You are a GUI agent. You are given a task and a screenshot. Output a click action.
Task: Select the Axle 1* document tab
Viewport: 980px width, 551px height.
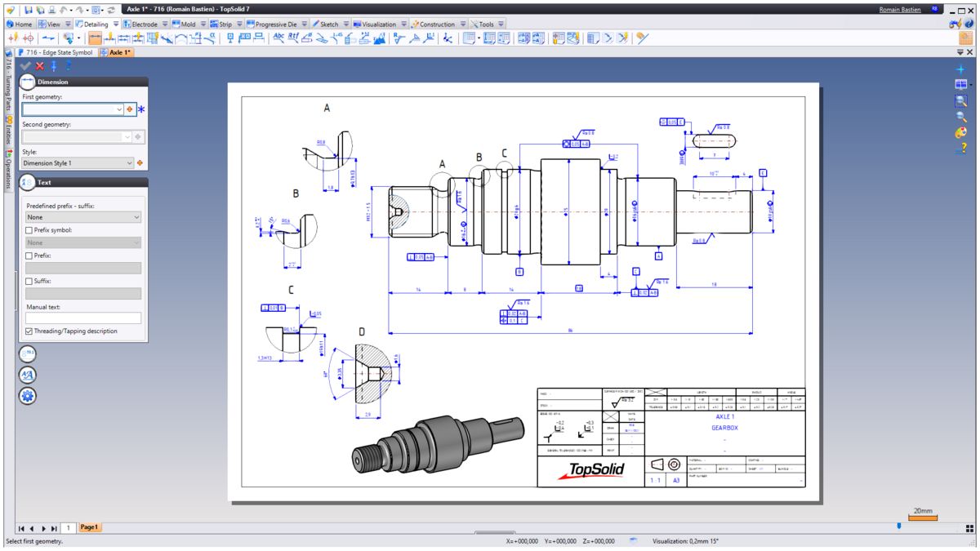116,51
